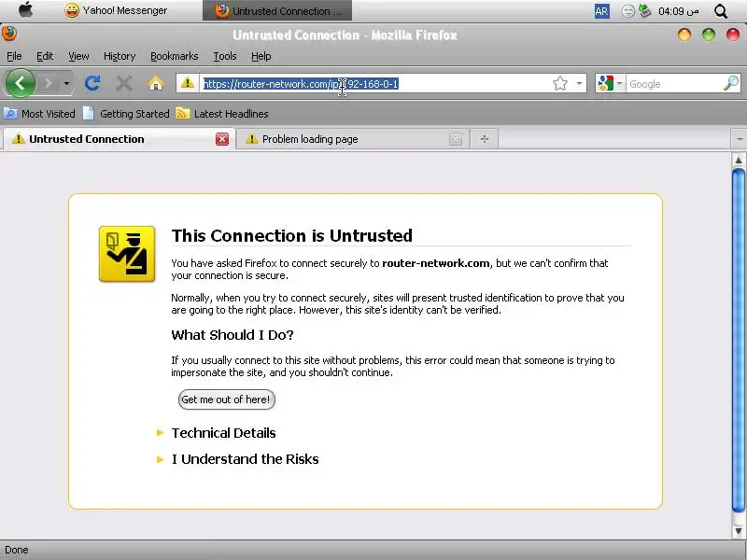The height and width of the screenshot is (560, 747).
Task: Open the Most Visited bookmarks folder
Action: click(39, 114)
